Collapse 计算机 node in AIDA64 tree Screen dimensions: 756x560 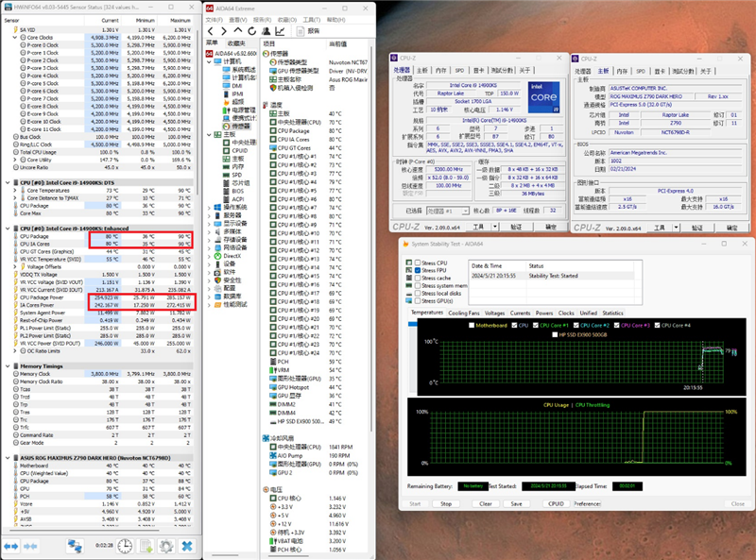point(209,61)
